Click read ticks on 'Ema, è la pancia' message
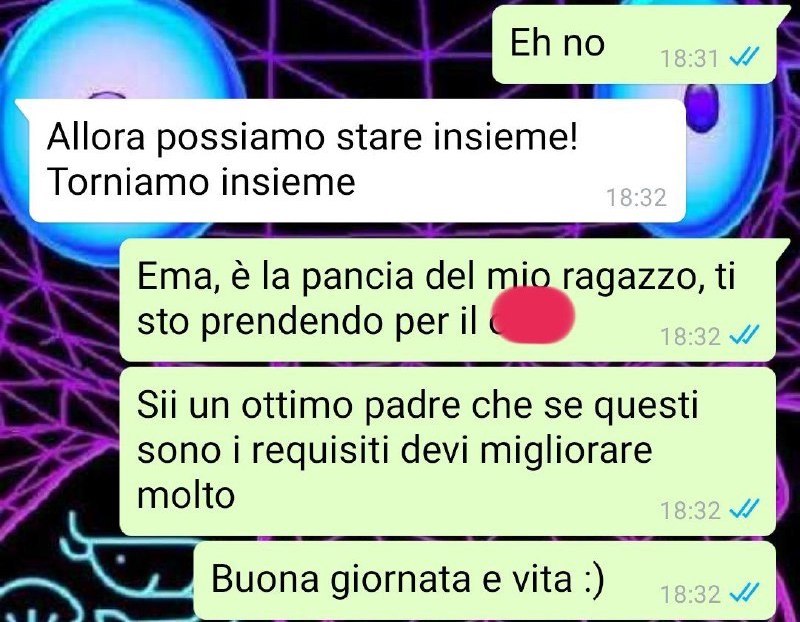 pyautogui.click(x=744, y=334)
